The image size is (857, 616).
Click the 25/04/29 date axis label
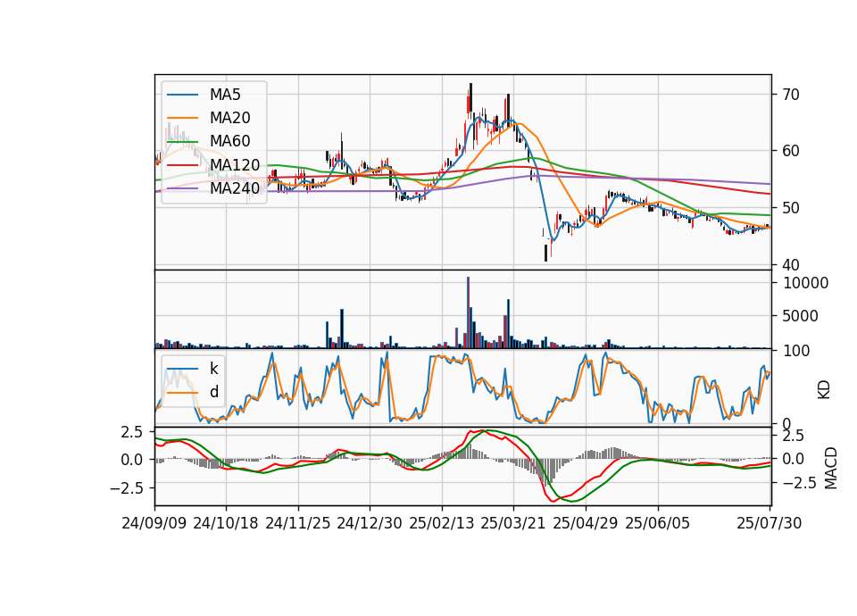(x=586, y=523)
